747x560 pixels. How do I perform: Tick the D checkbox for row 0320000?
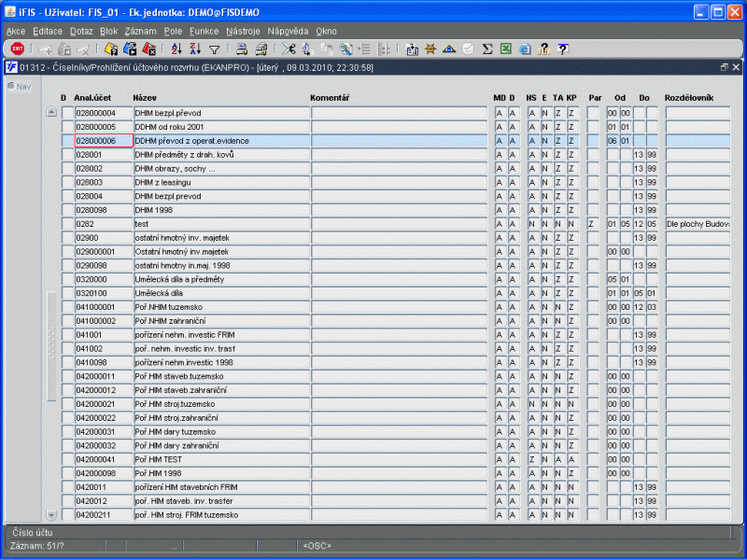pyautogui.click(x=67, y=279)
